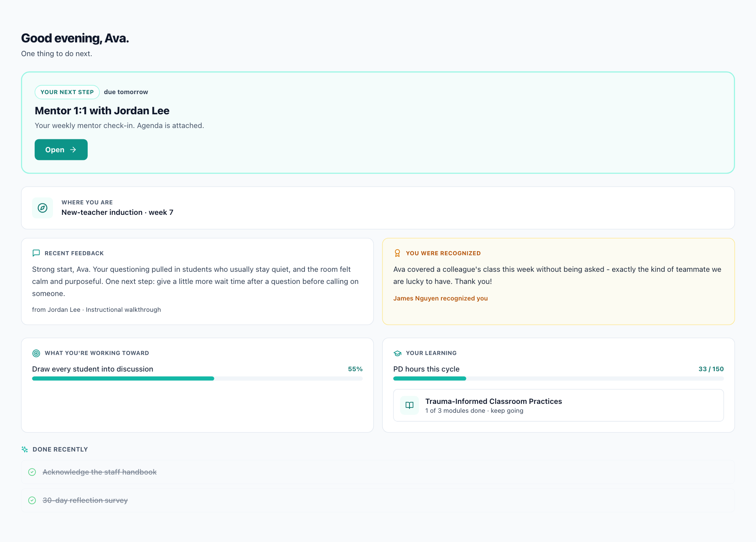Click James Nguyen recognized you text

(441, 298)
